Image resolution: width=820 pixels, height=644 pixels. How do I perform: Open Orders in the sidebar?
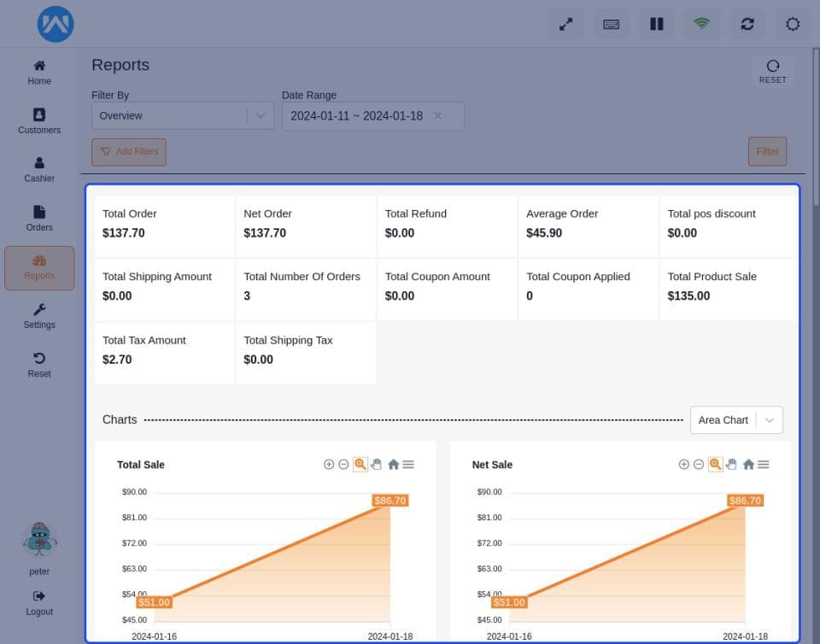(x=39, y=219)
